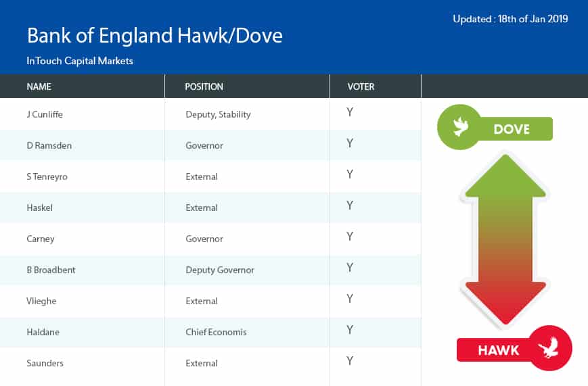Click the red HAWK label
588x386 pixels.
point(499,350)
